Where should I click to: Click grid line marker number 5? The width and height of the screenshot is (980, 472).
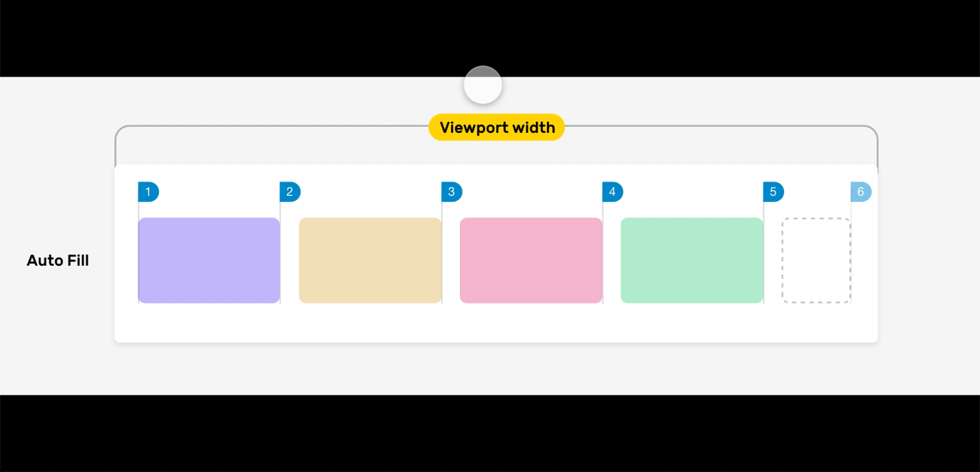coord(773,192)
